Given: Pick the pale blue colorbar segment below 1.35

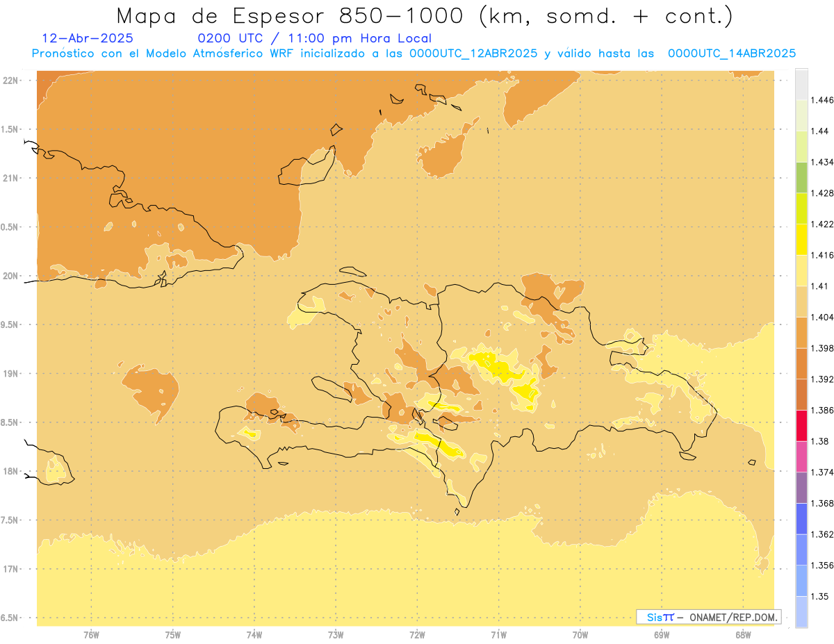Looking at the screenshot, I should pos(801,612).
